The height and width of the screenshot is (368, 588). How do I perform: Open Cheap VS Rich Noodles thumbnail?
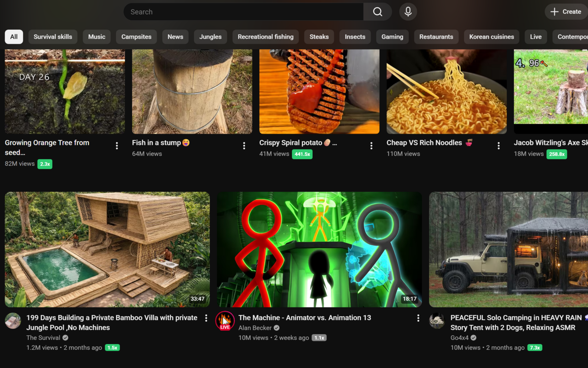[x=447, y=92]
